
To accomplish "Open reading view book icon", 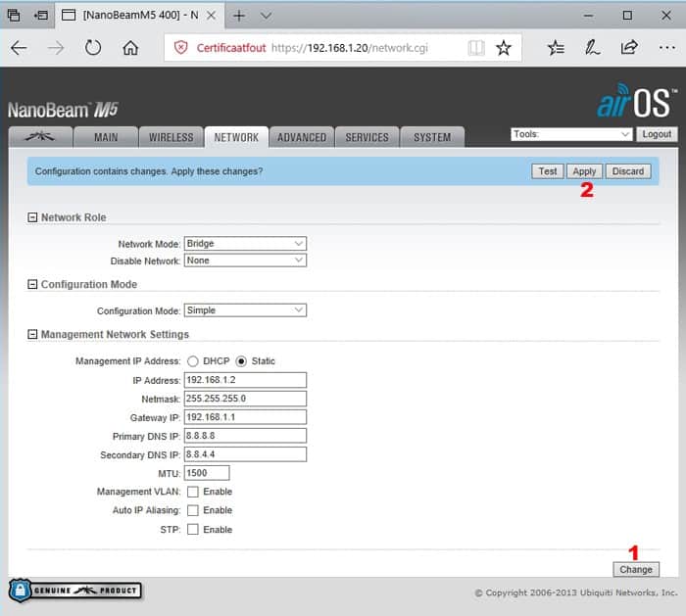I will (x=476, y=48).
